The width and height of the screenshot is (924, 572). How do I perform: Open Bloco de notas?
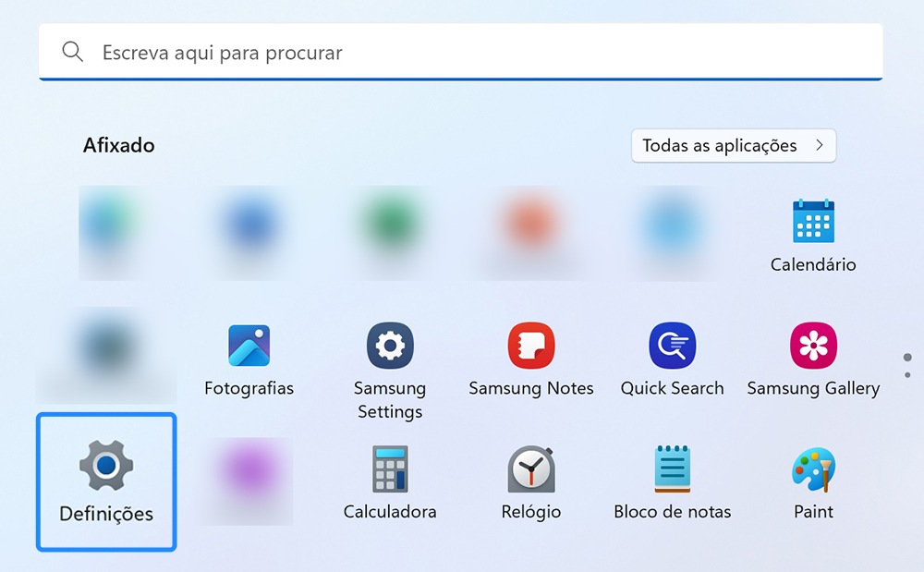pos(672,483)
